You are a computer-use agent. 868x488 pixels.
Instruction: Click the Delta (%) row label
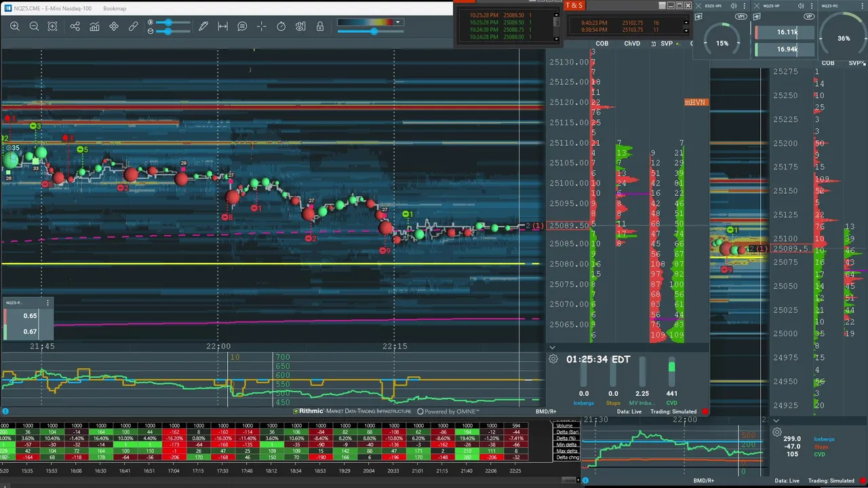click(566, 439)
